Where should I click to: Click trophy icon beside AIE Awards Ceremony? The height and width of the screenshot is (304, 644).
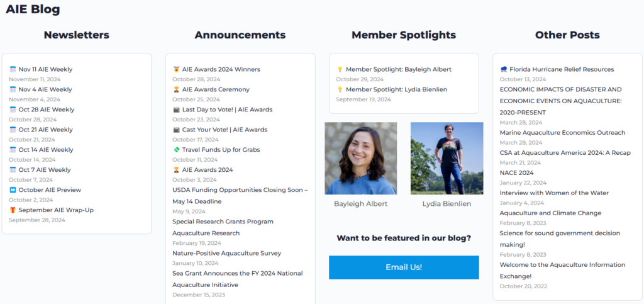pos(176,89)
